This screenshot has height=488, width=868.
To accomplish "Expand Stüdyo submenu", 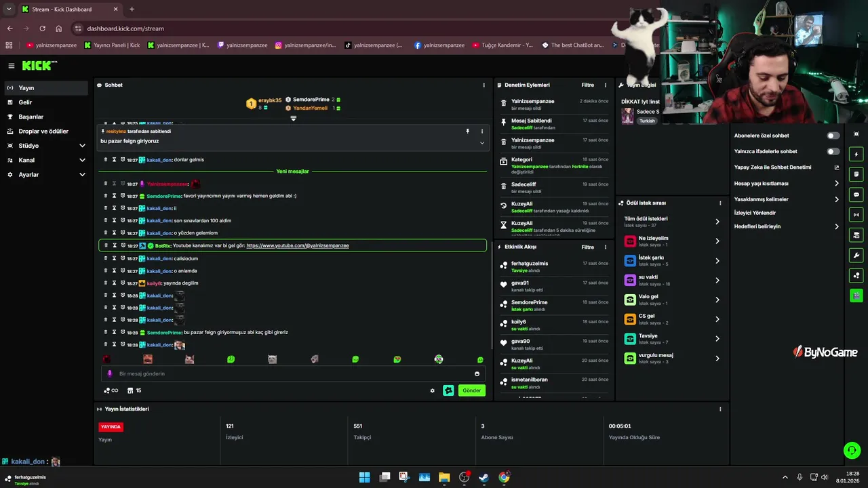I will [45, 146].
